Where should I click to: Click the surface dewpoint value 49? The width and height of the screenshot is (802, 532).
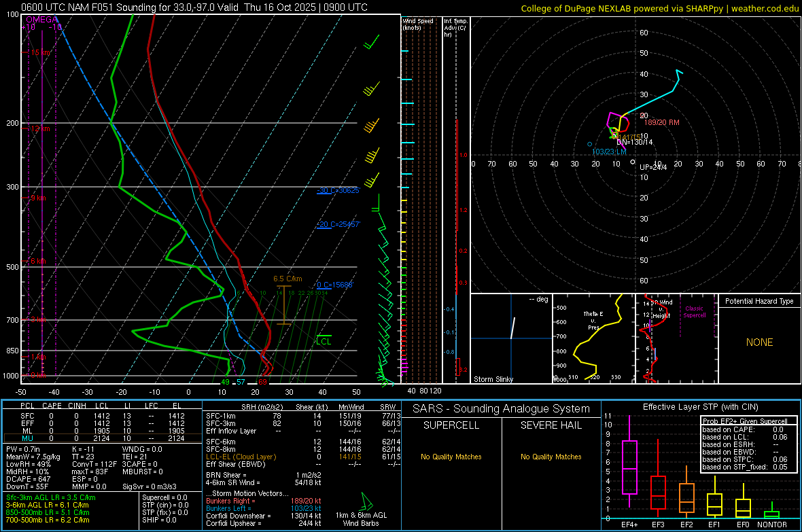click(x=225, y=382)
